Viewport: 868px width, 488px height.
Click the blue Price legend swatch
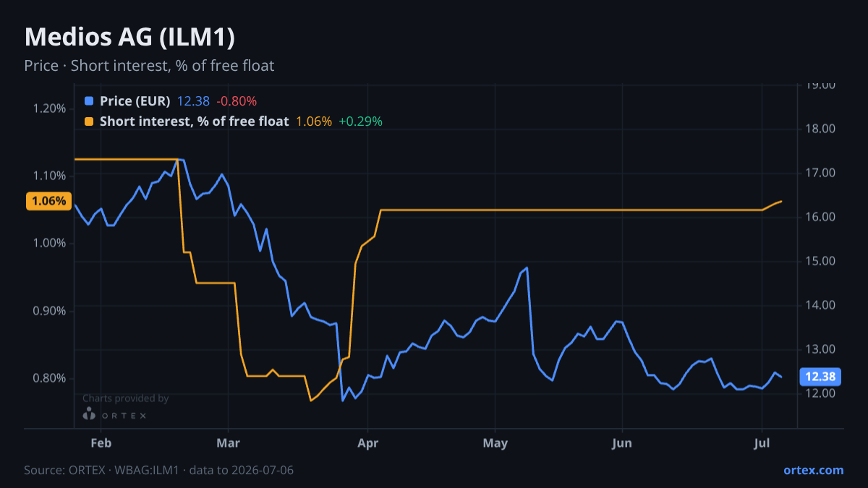click(x=89, y=101)
